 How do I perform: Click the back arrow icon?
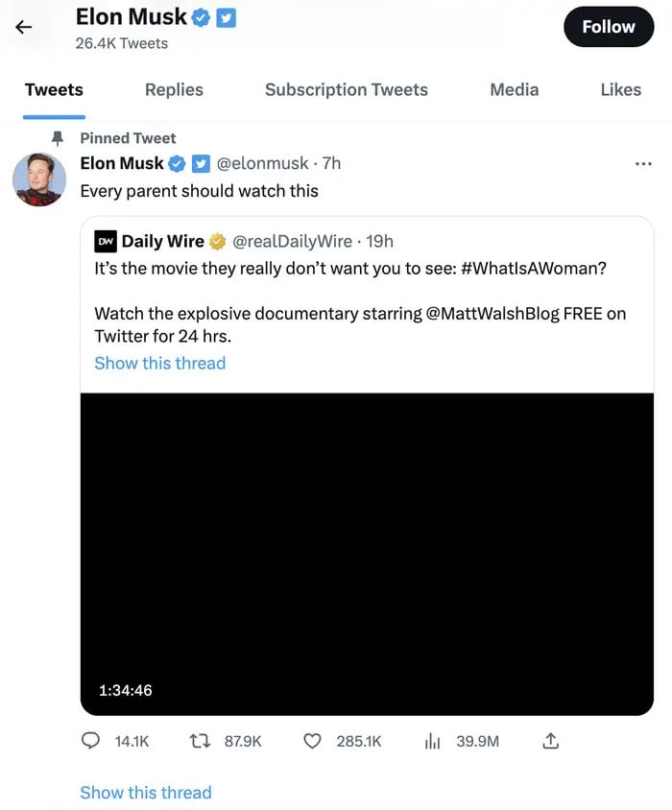coord(24,27)
